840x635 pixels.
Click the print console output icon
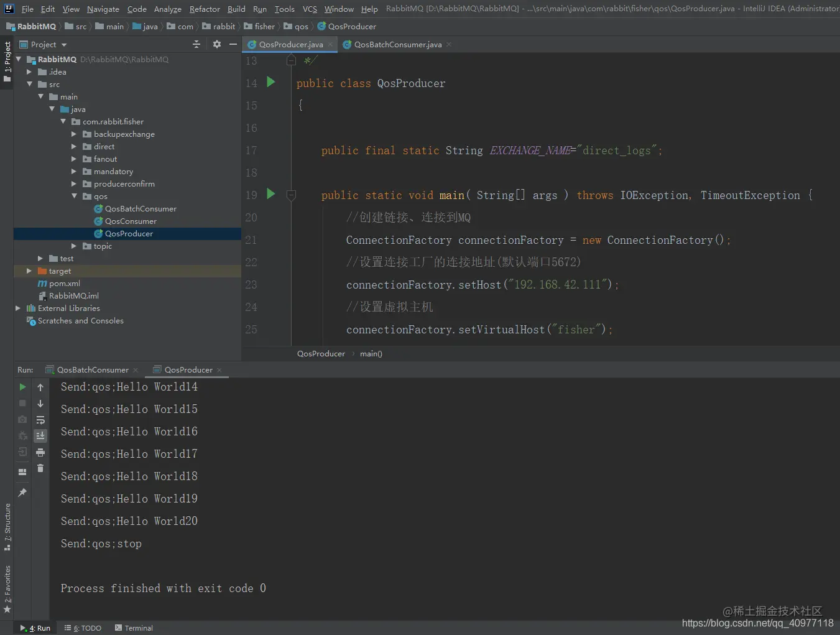click(40, 452)
